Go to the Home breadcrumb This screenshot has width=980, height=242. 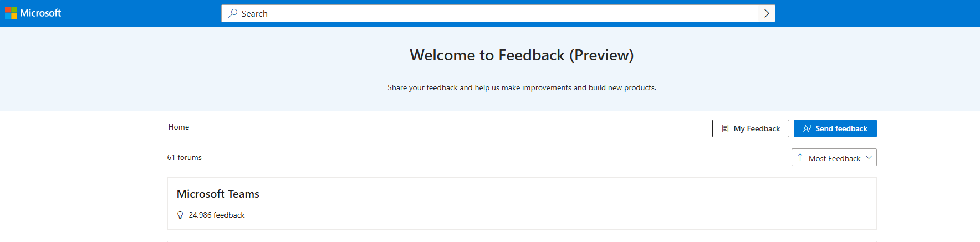(x=178, y=127)
